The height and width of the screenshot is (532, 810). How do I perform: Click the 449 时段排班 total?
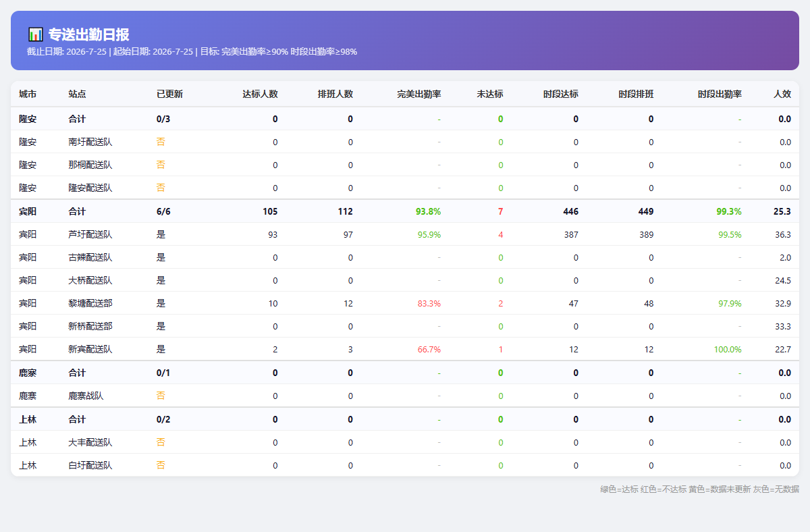click(646, 211)
